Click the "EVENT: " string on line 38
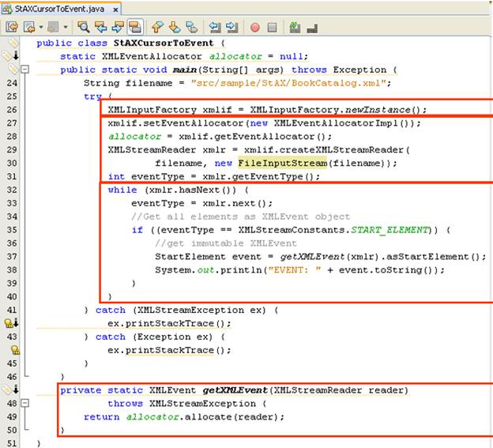This screenshot has width=493, height=448. [293, 269]
